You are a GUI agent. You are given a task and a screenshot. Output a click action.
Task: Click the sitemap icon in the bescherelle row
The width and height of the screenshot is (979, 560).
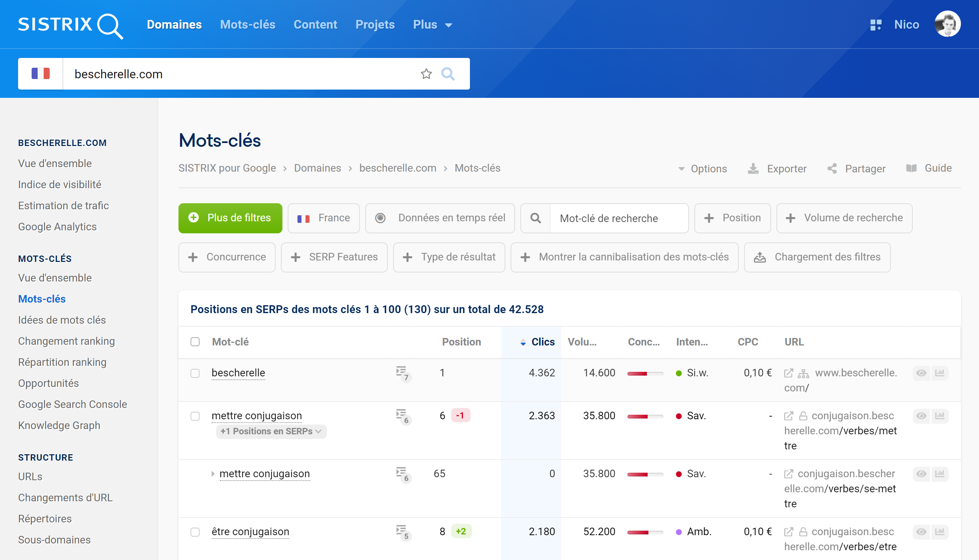tap(803, 373)
